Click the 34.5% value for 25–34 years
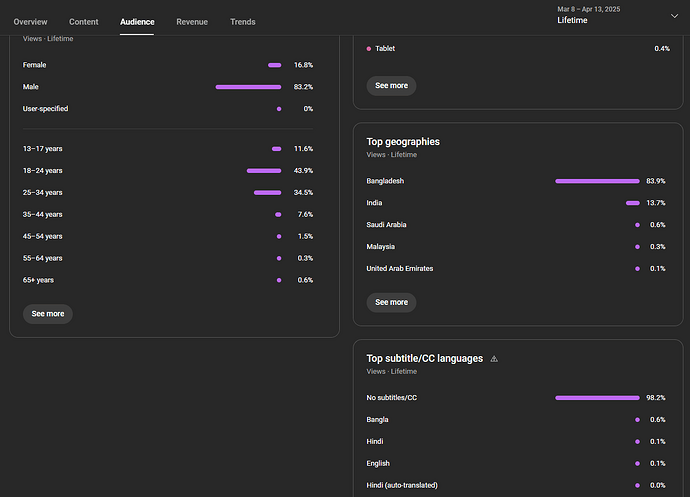This screenshot has width=690, height=497. click(303, 192)
